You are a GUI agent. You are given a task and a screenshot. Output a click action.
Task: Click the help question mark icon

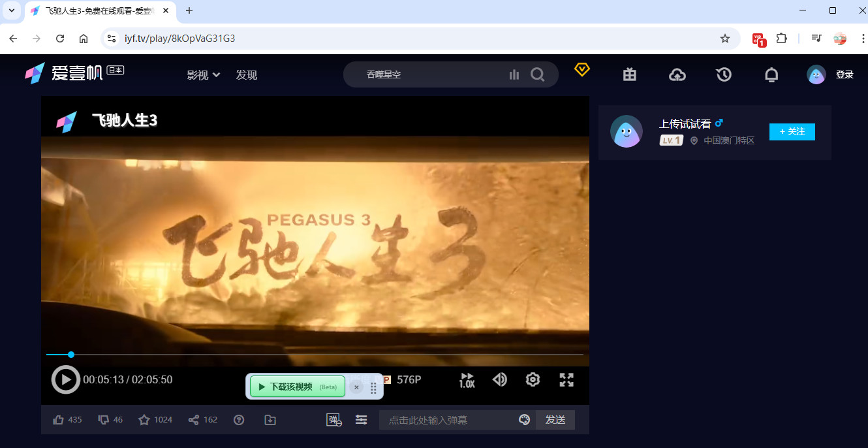239,420
